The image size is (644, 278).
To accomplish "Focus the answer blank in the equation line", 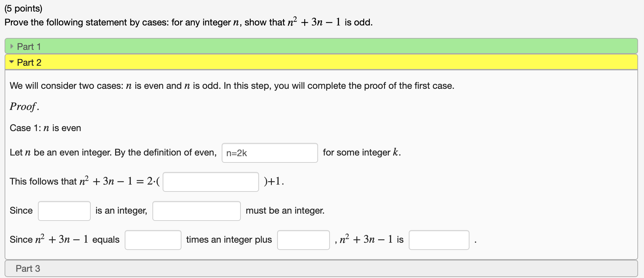I will coord(210,182).
